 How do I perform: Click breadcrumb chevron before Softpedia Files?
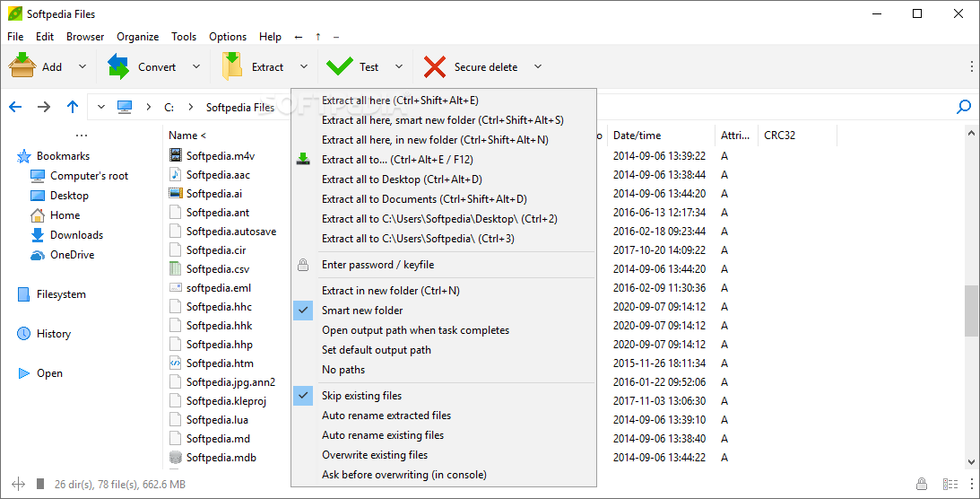coord(191,107)
